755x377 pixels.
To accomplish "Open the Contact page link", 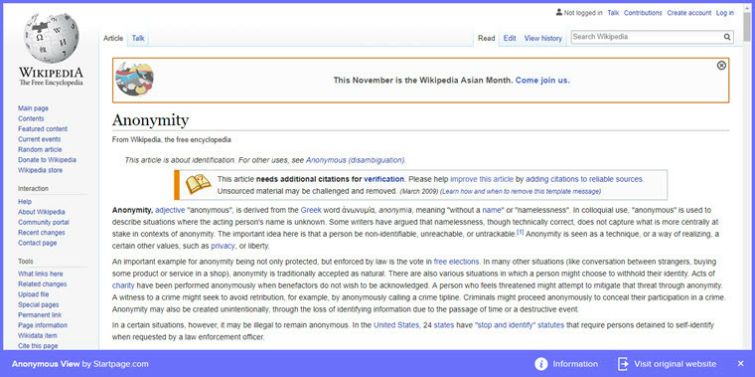I will (37, 243).
